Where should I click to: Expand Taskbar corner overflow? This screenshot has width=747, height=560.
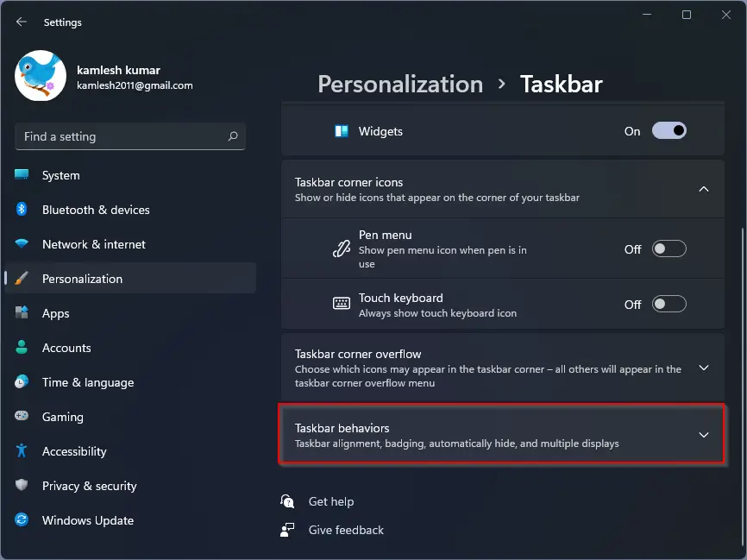pyautogui.click(x=704, y=367)
